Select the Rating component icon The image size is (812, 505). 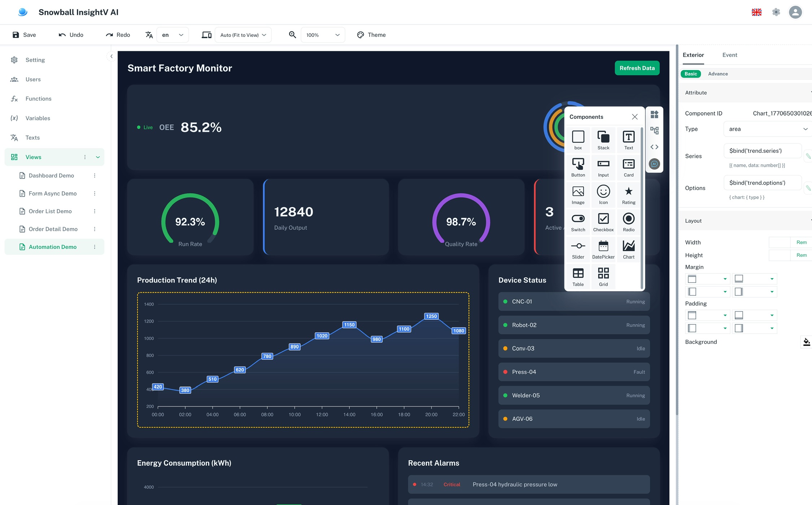[628, 194]
